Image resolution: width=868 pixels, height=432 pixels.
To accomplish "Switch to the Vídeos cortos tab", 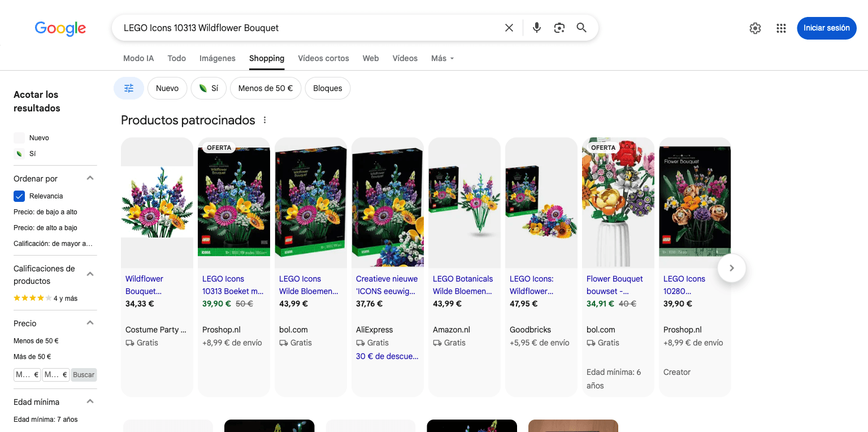I will tap(323, 58).
